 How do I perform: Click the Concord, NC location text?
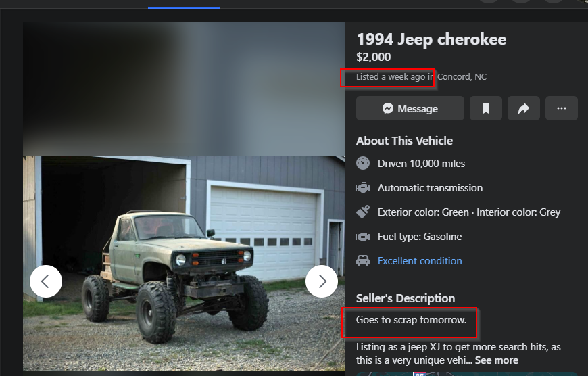pyautogui.click(x=462, y=77)
